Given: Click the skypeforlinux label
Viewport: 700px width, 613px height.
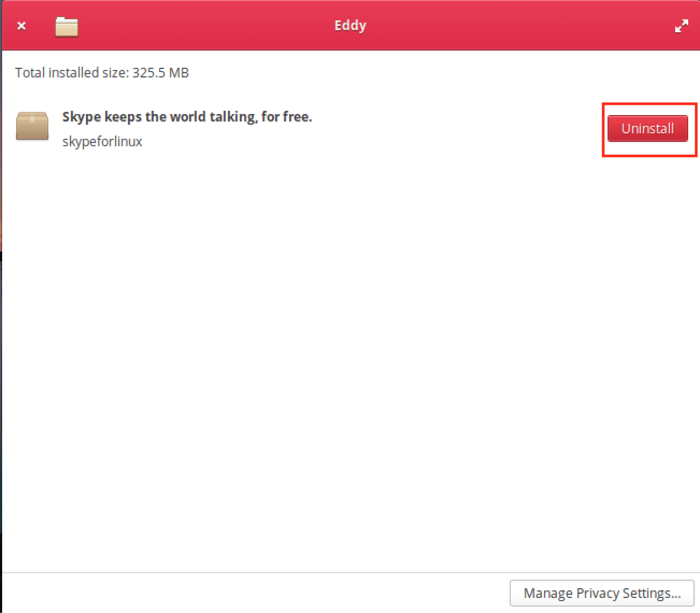Looking at the screenshot, I should point(102,141).
